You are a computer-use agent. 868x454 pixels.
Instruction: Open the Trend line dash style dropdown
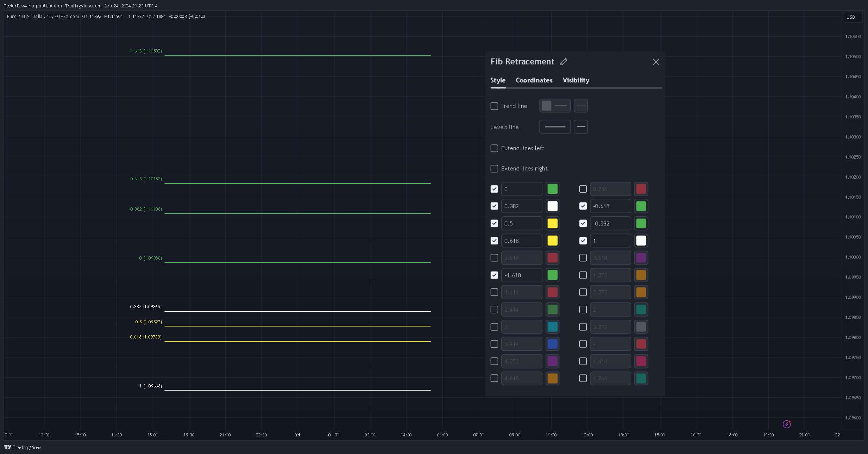tap(581, 106)
